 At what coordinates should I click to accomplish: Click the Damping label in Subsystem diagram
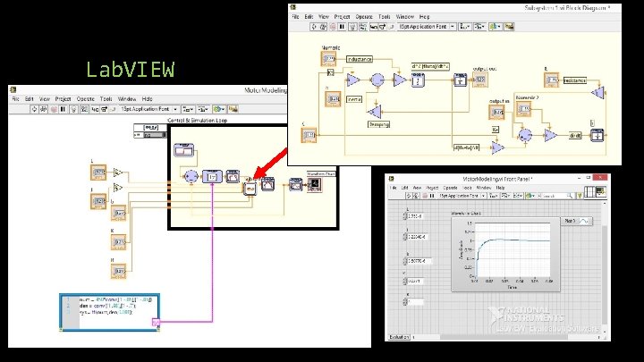click(378, 124)
